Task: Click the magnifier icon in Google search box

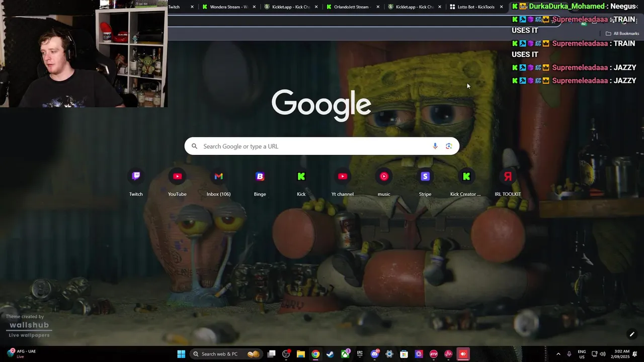Action: click(x=195, y=146)
